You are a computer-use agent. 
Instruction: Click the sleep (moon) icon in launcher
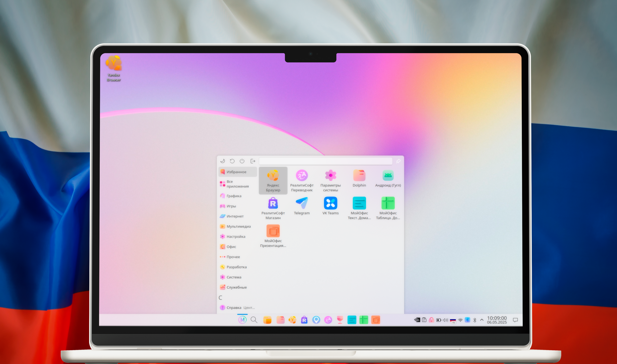tap(222, 161)
